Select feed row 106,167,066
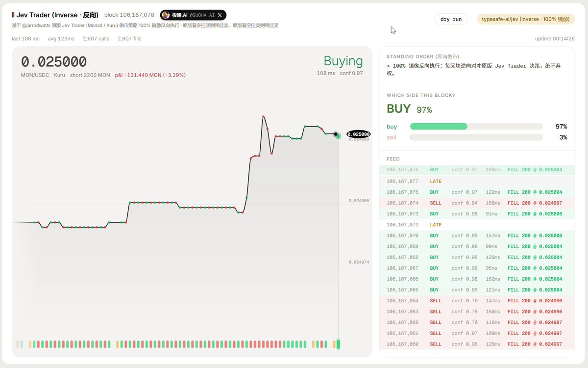Viewport: 588px width, 368px height. [x=477, y=279]
